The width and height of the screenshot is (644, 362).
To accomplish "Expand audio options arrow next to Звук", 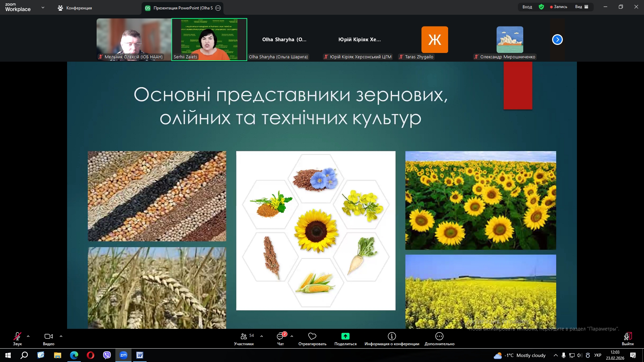I will tap(28, 336).
